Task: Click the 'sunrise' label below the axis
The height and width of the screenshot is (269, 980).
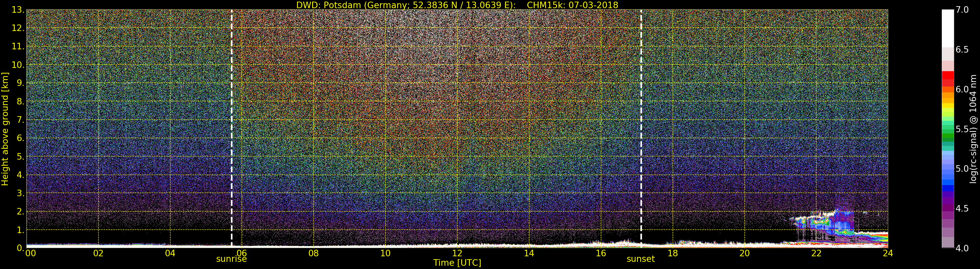Action: [x=231, y=259]
